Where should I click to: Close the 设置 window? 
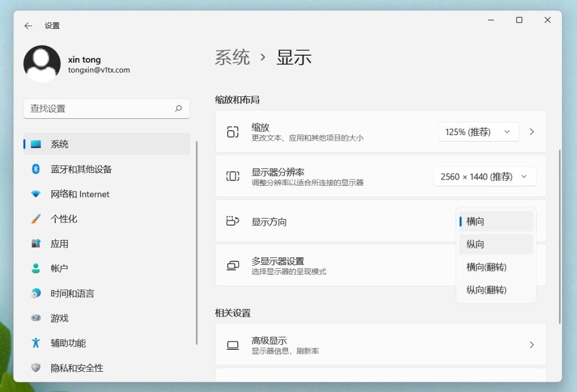(548, 20)
